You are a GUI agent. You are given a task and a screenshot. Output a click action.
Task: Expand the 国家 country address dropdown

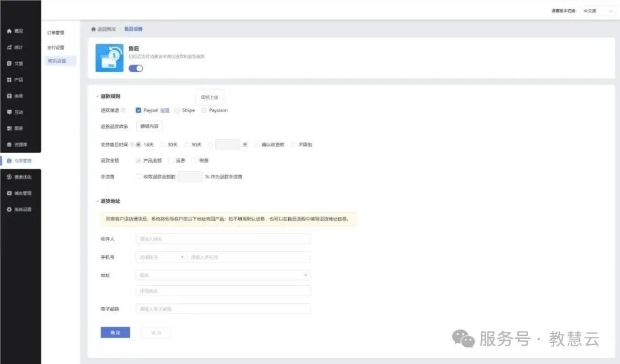tap(223, 276)
